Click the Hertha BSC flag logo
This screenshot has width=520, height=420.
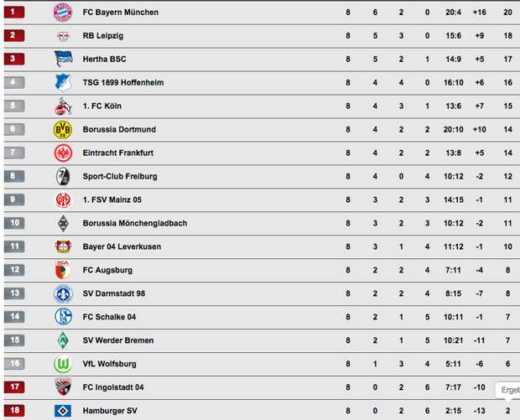tap(63, 59)
